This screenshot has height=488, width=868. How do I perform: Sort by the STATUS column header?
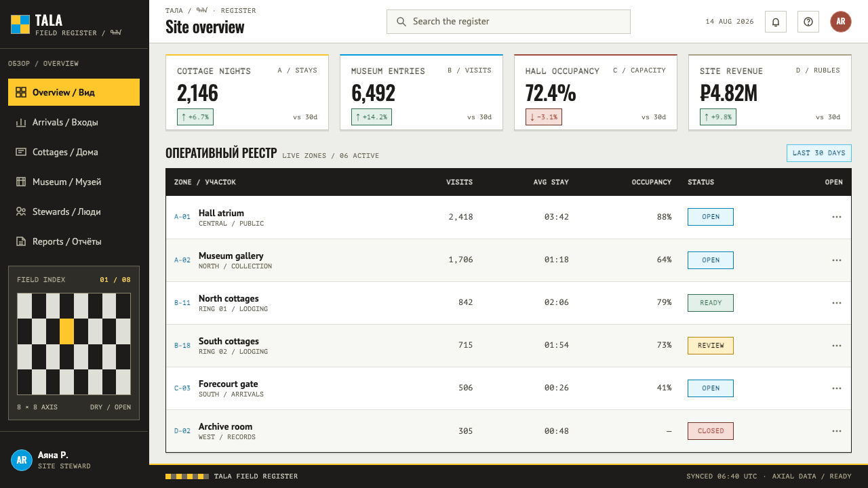point(701,182)
